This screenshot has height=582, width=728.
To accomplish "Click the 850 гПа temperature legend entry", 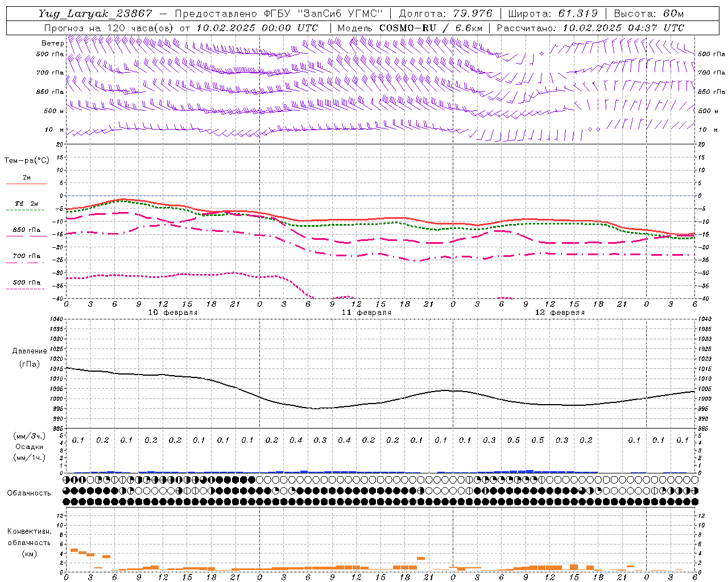I will pos(27,230).
